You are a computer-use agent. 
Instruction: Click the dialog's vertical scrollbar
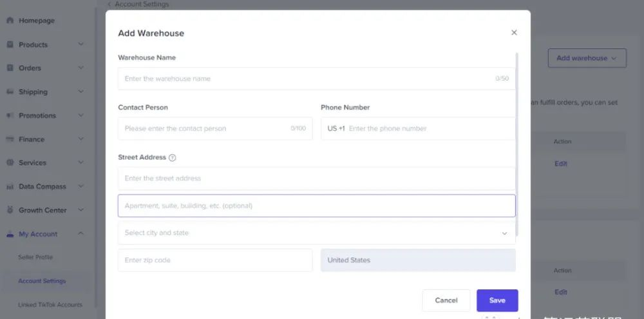coord(516,142)
